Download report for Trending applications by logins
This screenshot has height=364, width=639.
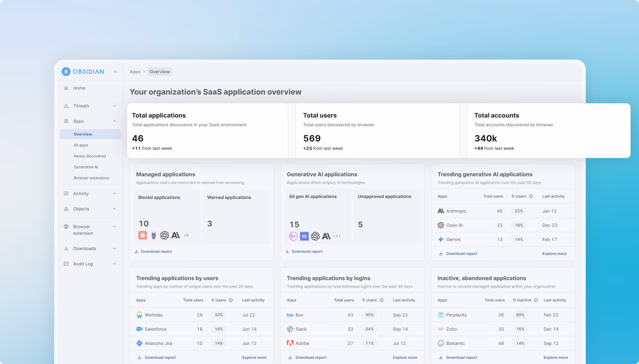307,357
